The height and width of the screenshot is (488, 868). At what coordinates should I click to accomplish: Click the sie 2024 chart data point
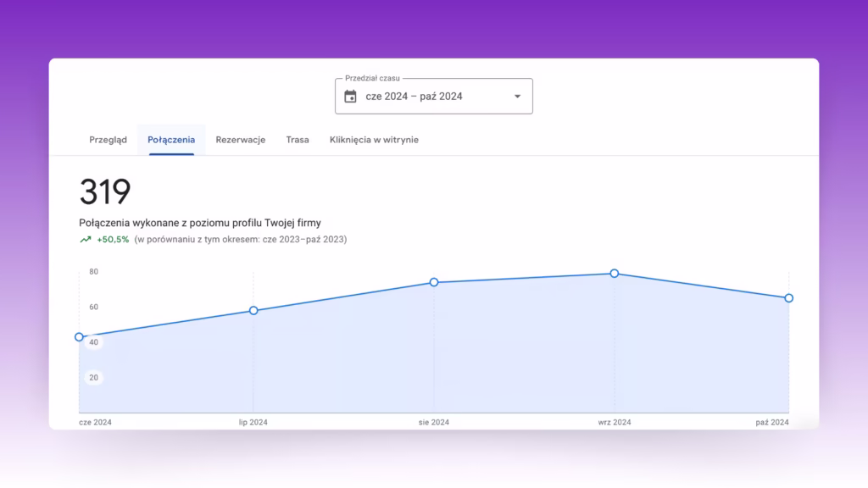tap(434, 282)
